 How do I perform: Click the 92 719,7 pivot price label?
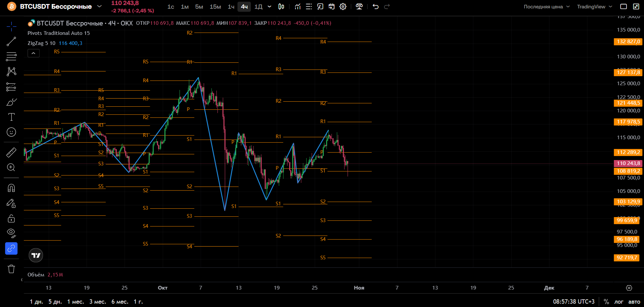pyautogui.click(x=627, y=258)
